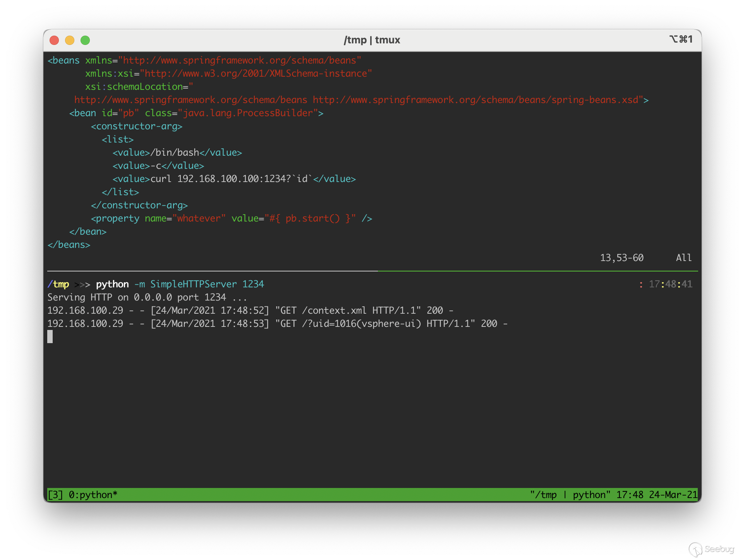The height and width of the screenshot is (560, 745).
Task: Click the java.lang.ProcessBuilder class value
Action: [x=248, y=113]
